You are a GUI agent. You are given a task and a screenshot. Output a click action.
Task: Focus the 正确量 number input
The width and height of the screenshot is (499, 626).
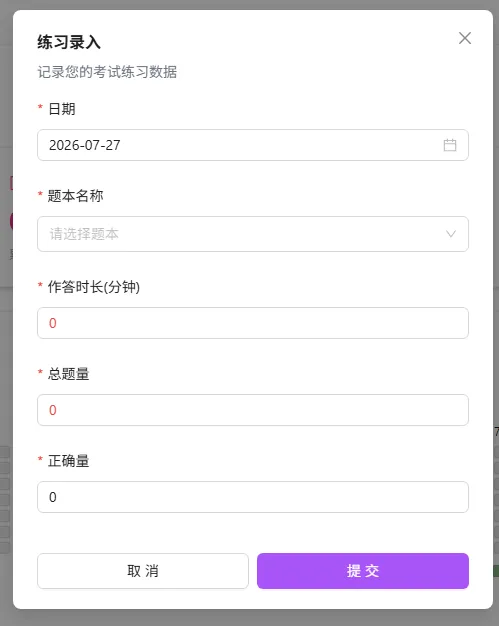(x=253, y=497)
